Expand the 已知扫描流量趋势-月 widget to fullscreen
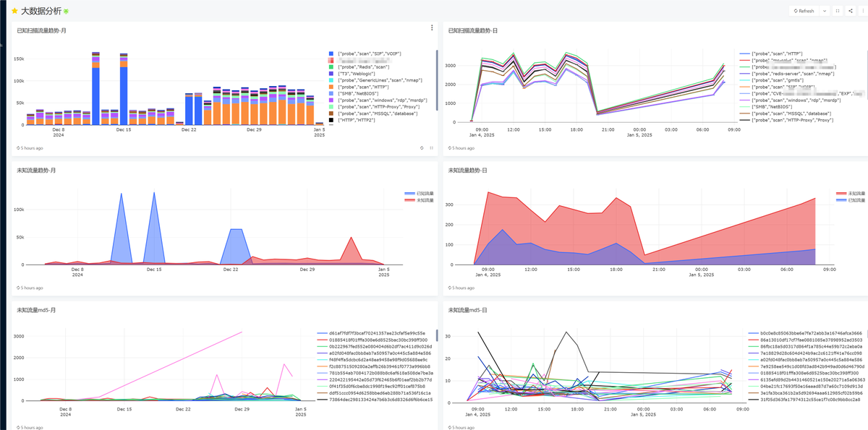This screenshot has height=430, width=868. pos(432,147)
